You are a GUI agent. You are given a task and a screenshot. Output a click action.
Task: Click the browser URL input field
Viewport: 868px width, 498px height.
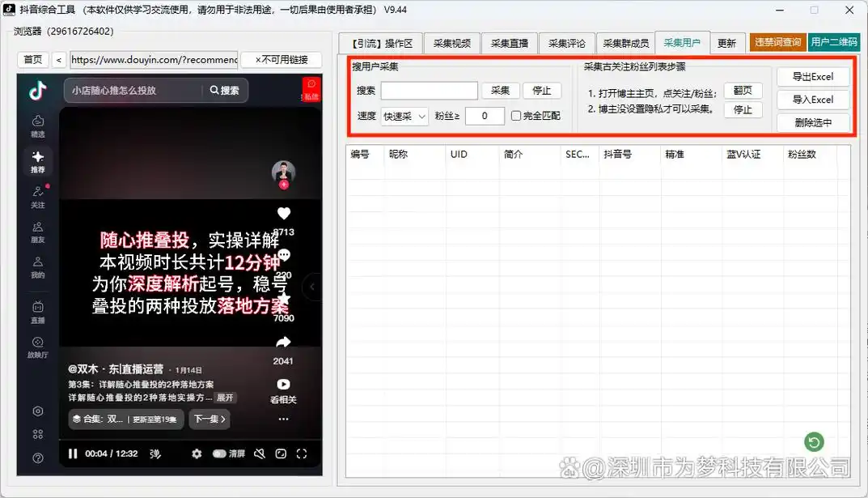click(154, 60)
